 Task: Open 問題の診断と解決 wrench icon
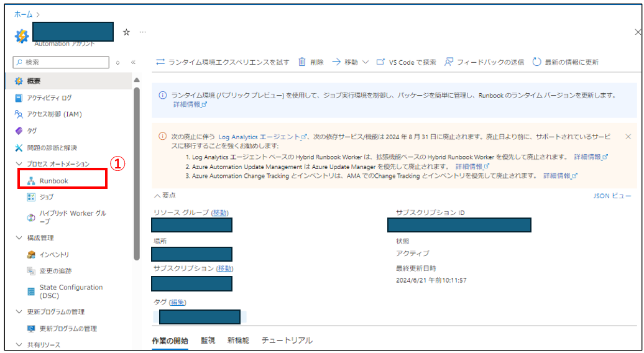point(19,148)
